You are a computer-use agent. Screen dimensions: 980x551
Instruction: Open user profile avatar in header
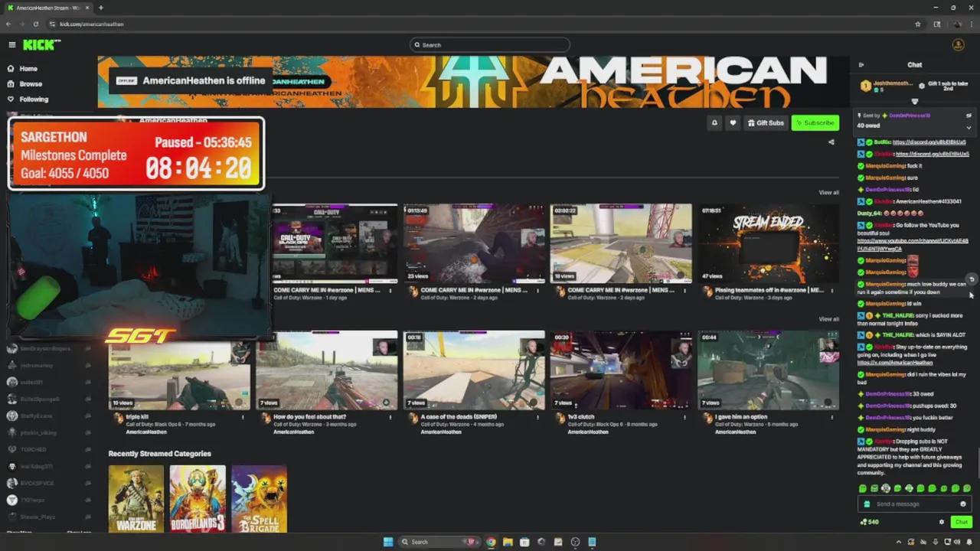(x=958, y=45)
